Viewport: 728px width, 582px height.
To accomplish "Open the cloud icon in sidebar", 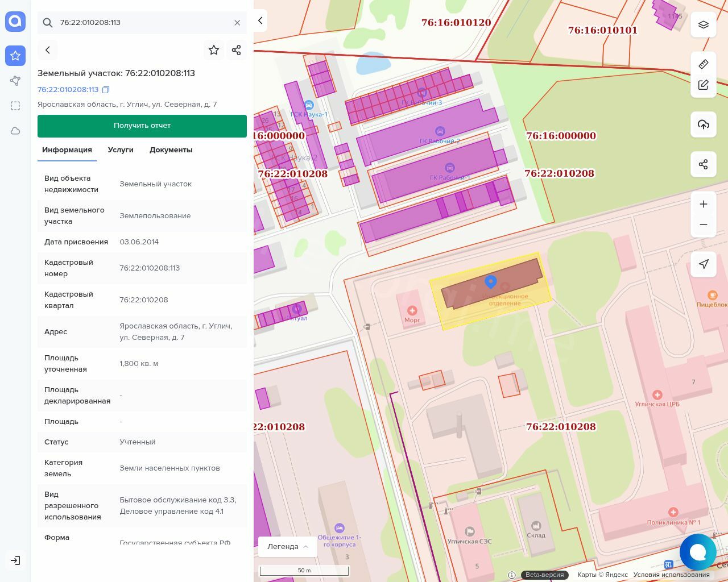I will coord(15,131).
